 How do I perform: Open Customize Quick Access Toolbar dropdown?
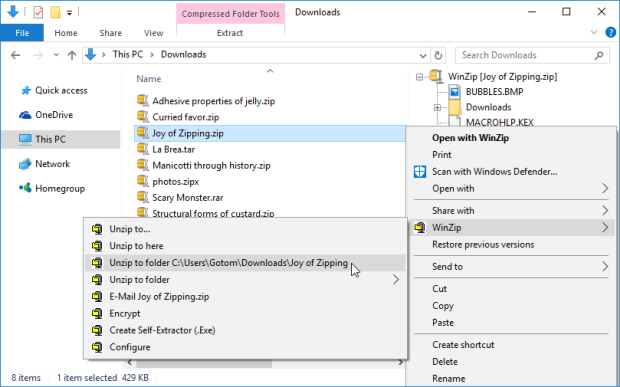(69, 13)
